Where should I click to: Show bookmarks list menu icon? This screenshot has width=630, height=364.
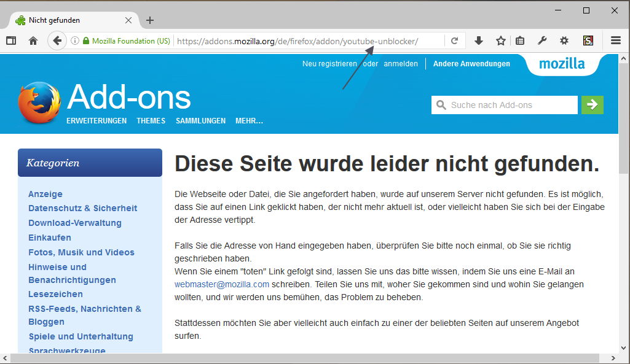click(x=520, y=41)
